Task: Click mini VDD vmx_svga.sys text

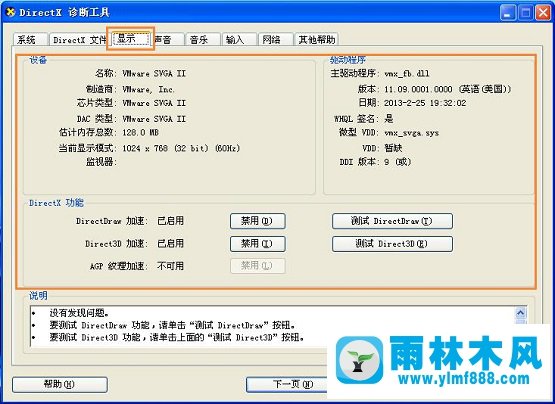Action: click(x=411, y=133)
